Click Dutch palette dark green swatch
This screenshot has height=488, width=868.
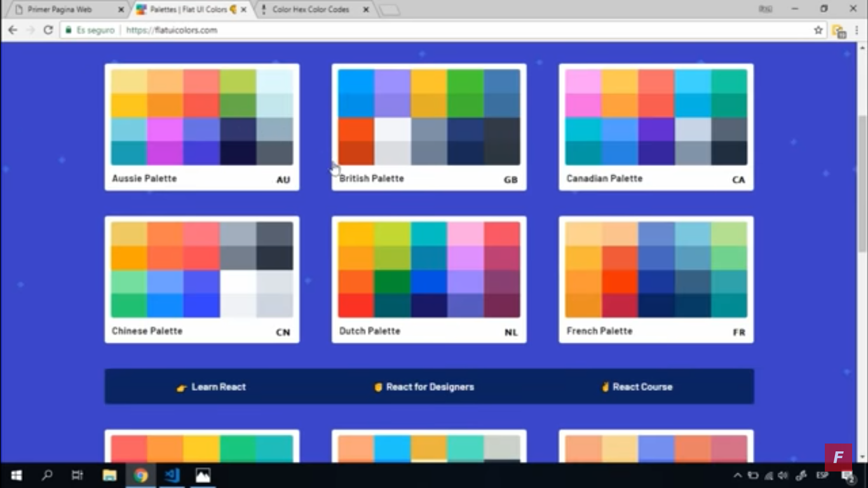[x=393, y=281]
